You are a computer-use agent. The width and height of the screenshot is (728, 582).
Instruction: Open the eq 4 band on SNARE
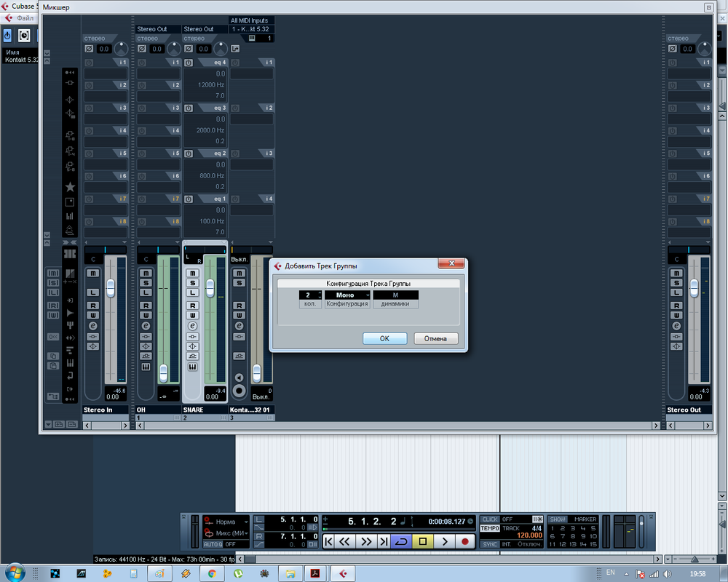point(213,62)
